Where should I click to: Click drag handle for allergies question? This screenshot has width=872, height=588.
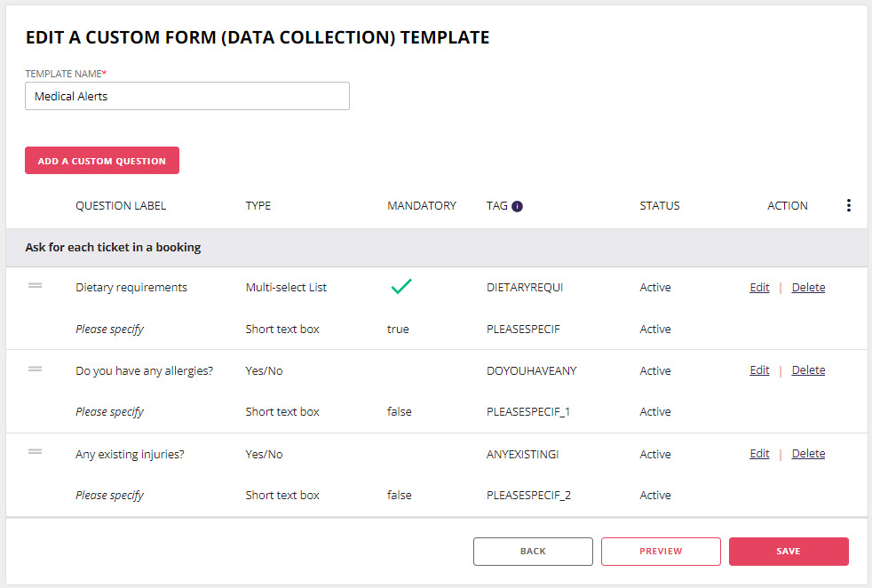pos(36,369)
